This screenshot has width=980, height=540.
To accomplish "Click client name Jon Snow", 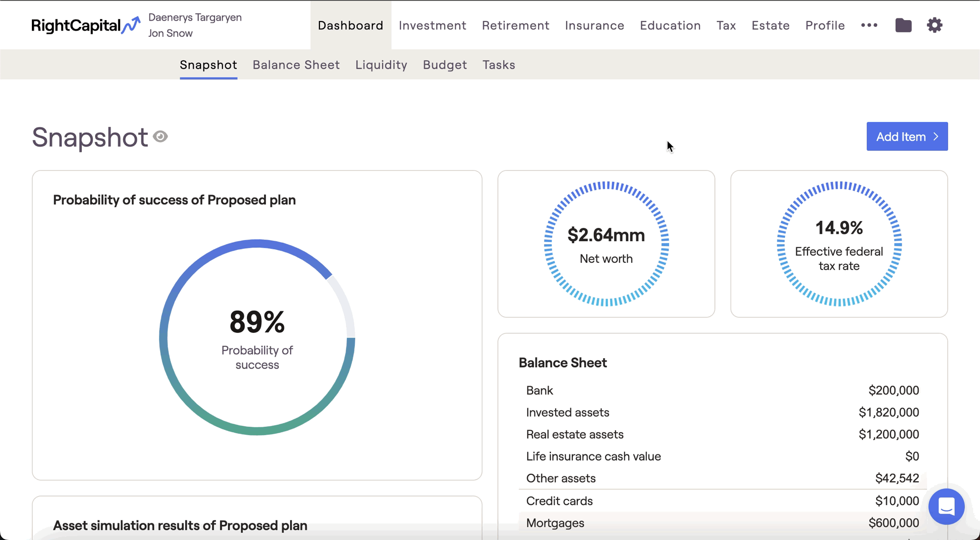I will pyautogui.click(x=170, y=33).
